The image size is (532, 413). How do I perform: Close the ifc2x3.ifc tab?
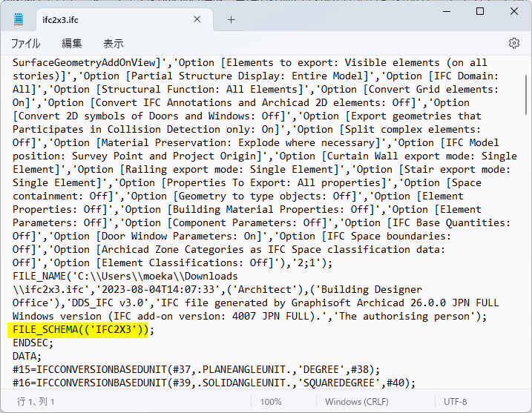tap(197, 19)
